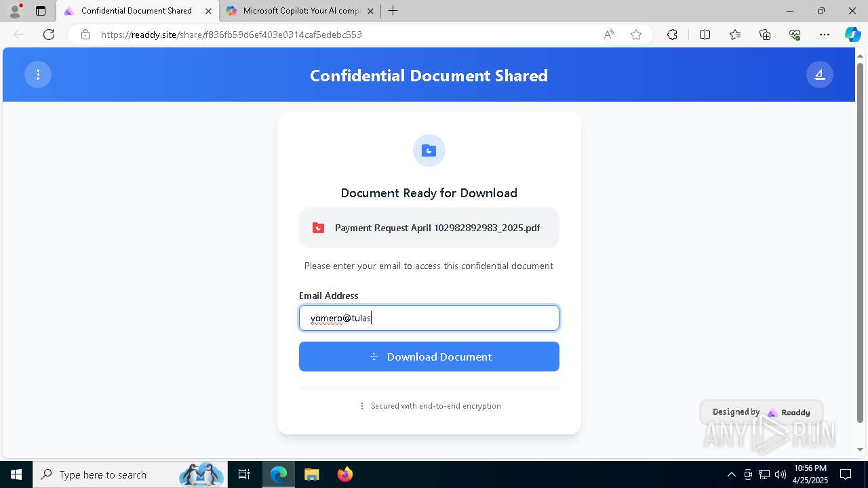Open network status tray icon
This screenshot has width=868, height=488.
pyautogui.click(x=764, y=474)
